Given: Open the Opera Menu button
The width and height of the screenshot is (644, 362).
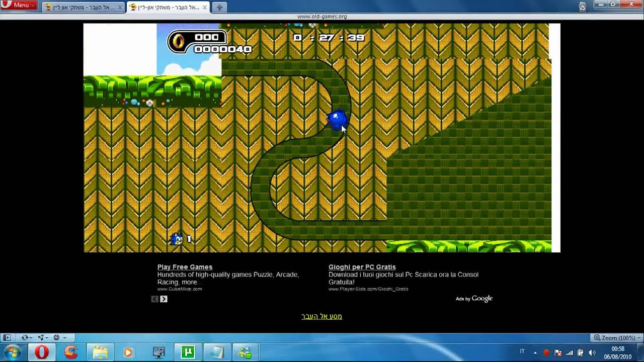Looking at the screenshot, I should tap(19, 5).
